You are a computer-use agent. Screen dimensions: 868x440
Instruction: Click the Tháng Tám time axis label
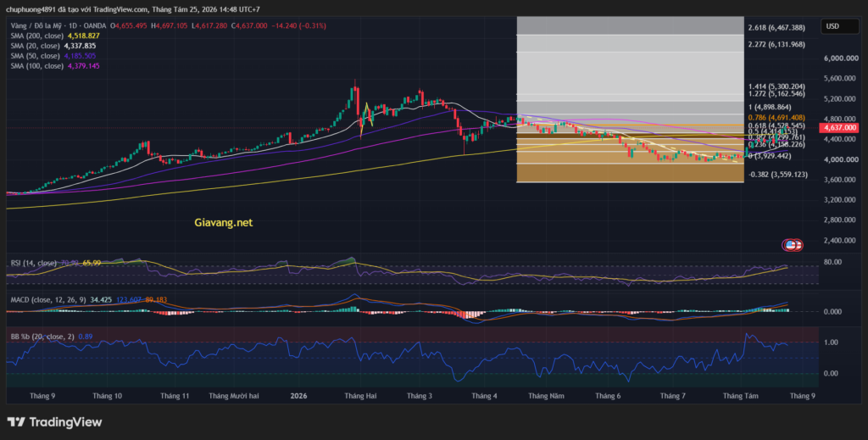tap(741, 396)
